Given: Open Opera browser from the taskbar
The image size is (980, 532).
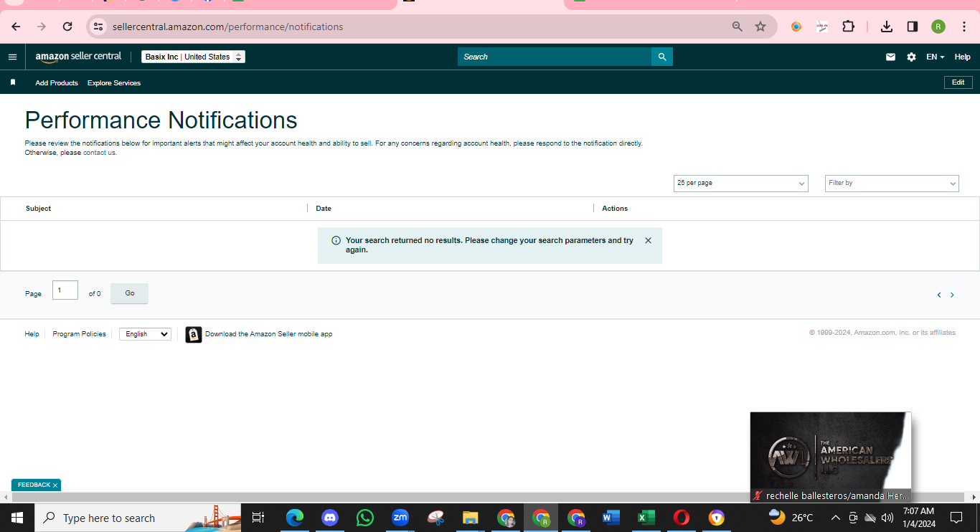Looking at the screenshot, I should (682, 518).
